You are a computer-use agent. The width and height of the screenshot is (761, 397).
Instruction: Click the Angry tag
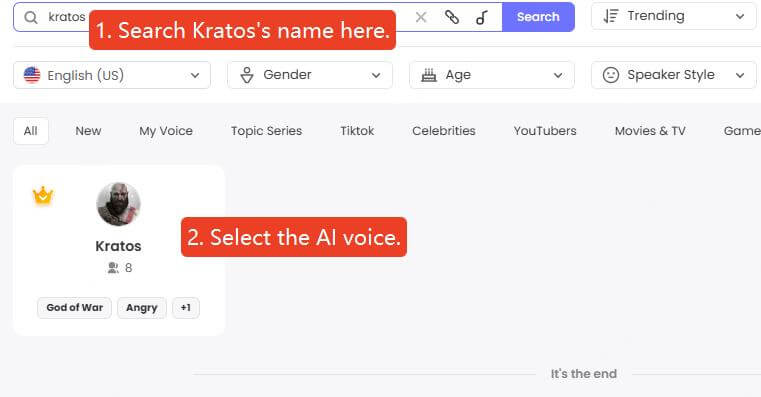click(142, 308)
